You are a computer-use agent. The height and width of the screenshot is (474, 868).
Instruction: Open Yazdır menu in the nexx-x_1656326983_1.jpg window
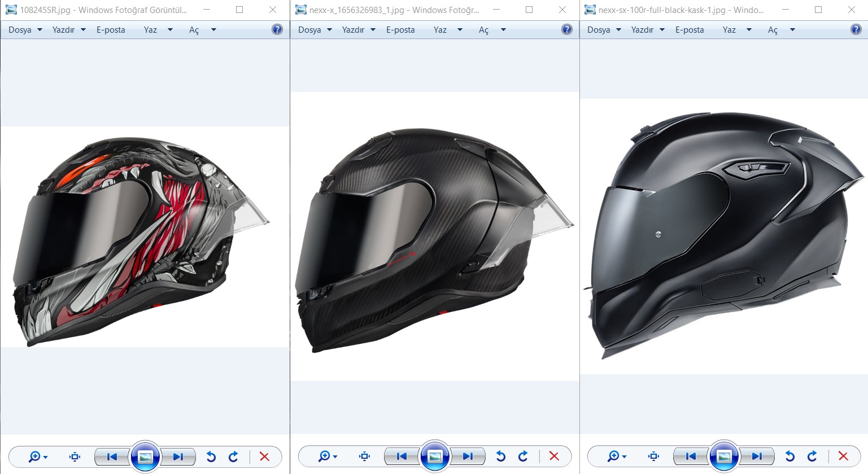coord(359,30)
